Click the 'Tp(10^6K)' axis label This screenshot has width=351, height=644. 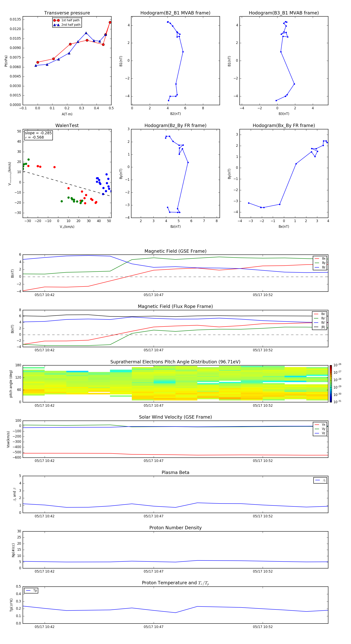click(12, 605)
